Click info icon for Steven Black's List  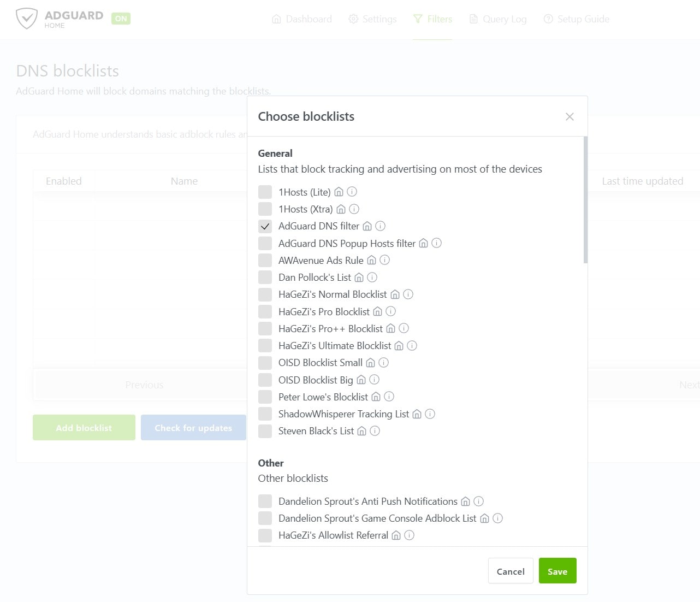(375, 431)
